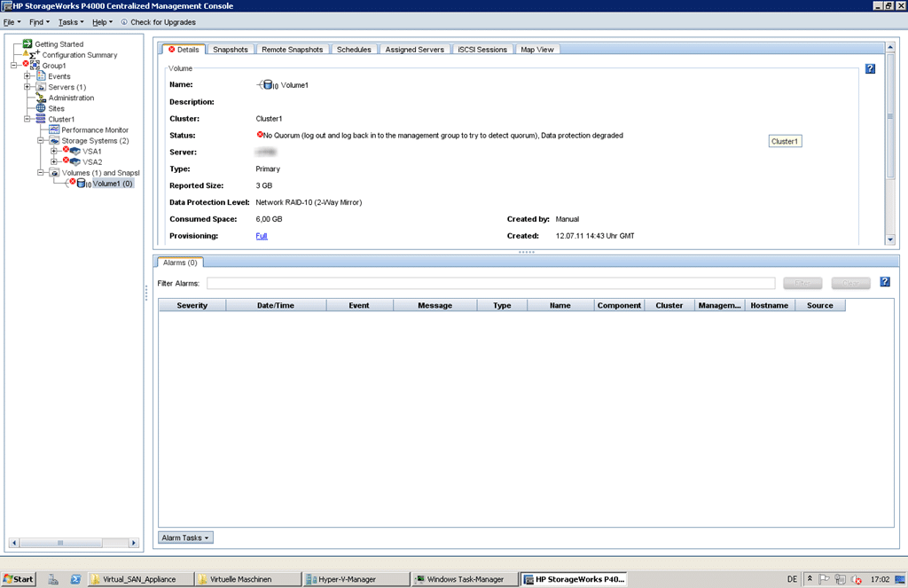The width and height of the screenshot is (908, 588).
Task: Open the Schedules tab
Action: click(x=354, y=50)
